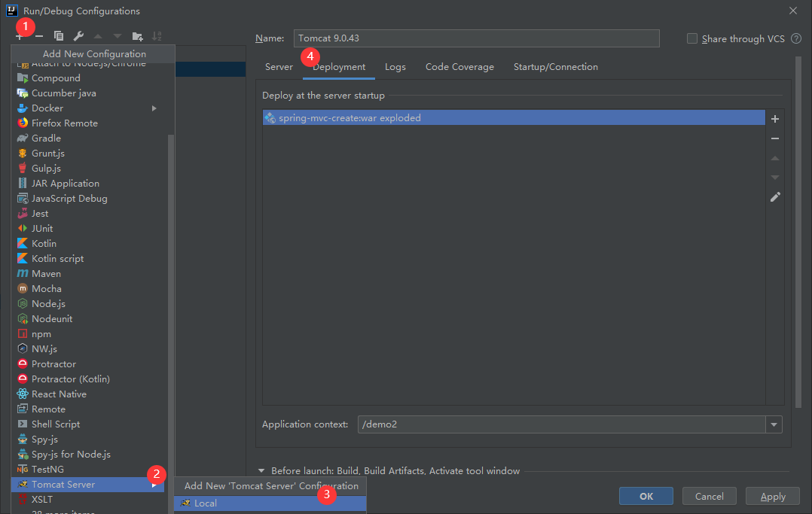Choose the NW.js configuration type

pos(88,349)
